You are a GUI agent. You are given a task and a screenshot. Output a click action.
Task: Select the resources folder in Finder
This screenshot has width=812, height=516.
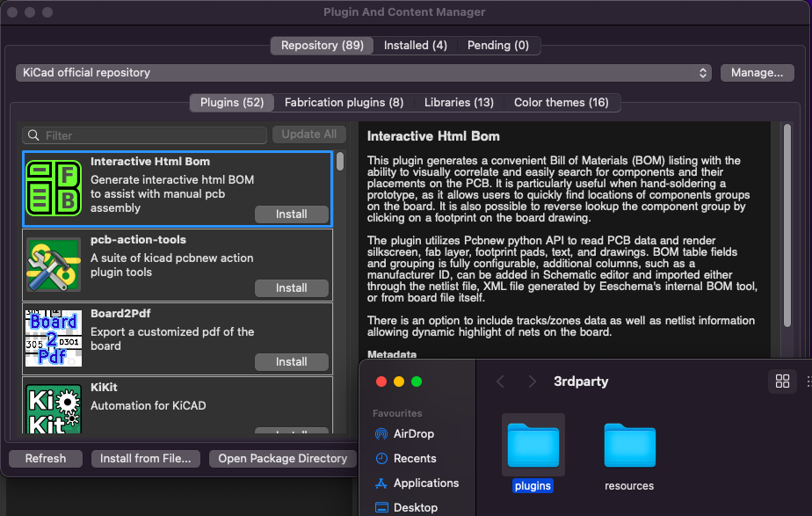(x=629, y=445)
